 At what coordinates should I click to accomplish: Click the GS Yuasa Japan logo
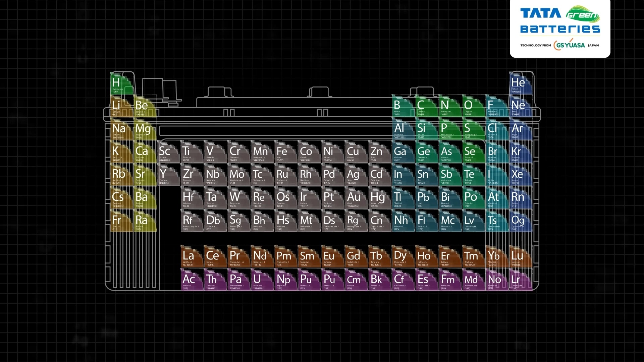[x=559, y=45]
